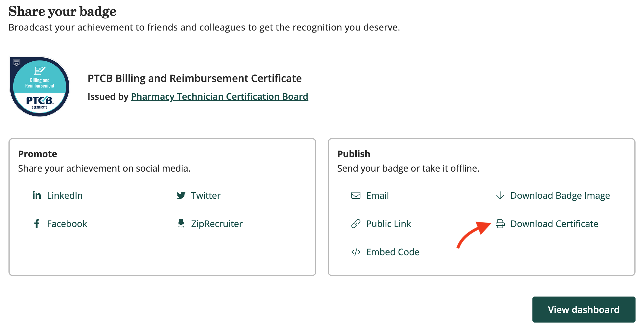Open the ZipRecruiter share link

click(217, 224)
